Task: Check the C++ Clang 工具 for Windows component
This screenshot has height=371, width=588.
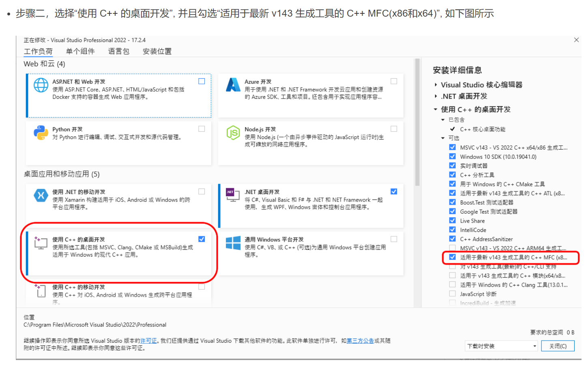Action: (453, 285)
